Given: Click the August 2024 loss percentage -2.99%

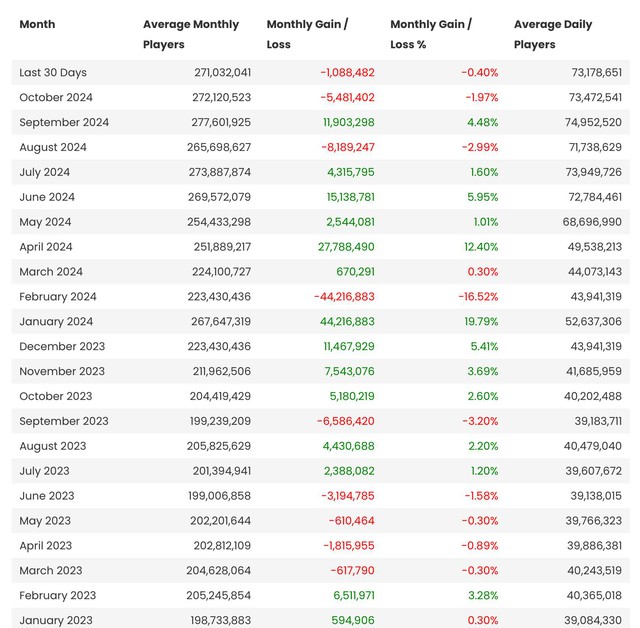Looking at the screenshot, I should point(479,147).
